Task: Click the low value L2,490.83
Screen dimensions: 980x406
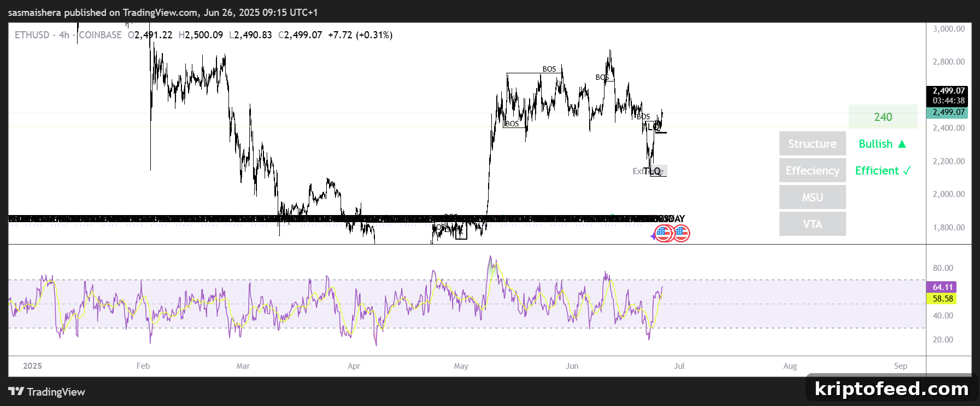Action: pyautogui.click(x=250, y=35)
